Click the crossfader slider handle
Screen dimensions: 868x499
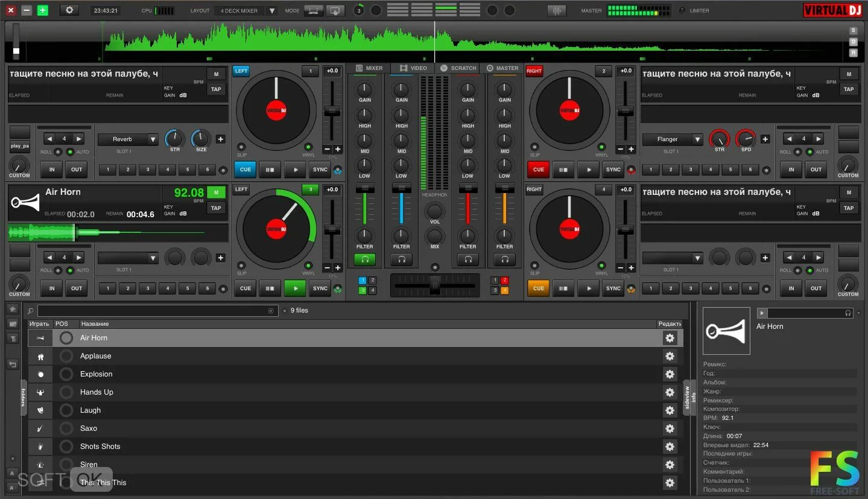pos(434,285)
